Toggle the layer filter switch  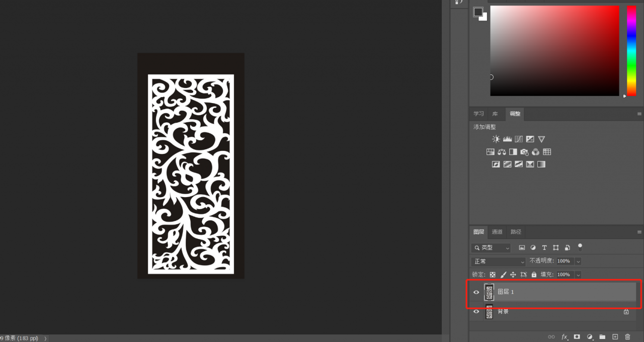(x=580, y=247)
